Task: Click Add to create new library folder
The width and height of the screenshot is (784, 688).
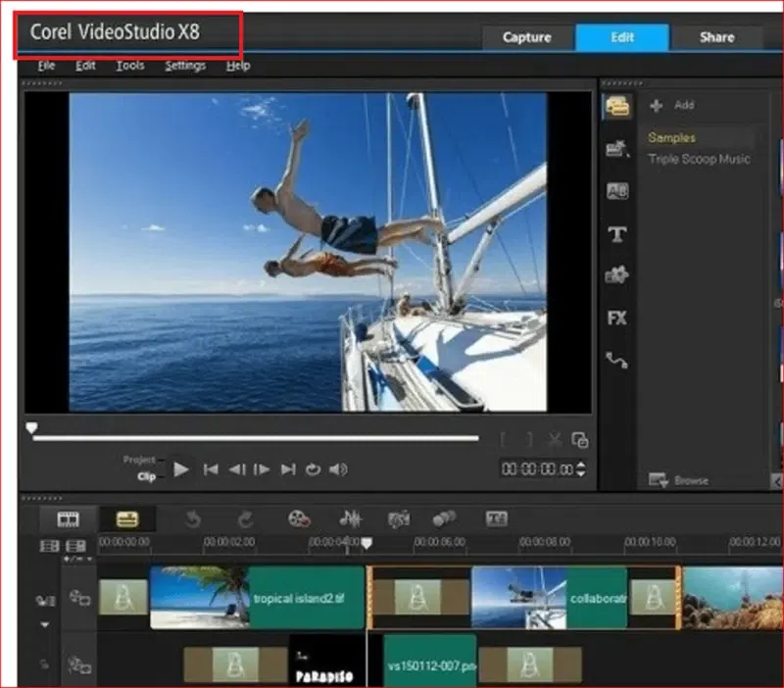Action: coord(672,105)
